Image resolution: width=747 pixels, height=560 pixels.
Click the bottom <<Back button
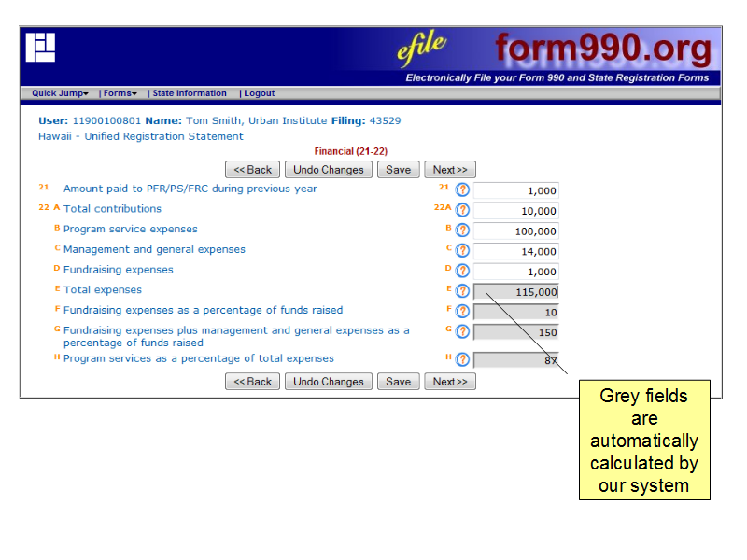[252, 382]
